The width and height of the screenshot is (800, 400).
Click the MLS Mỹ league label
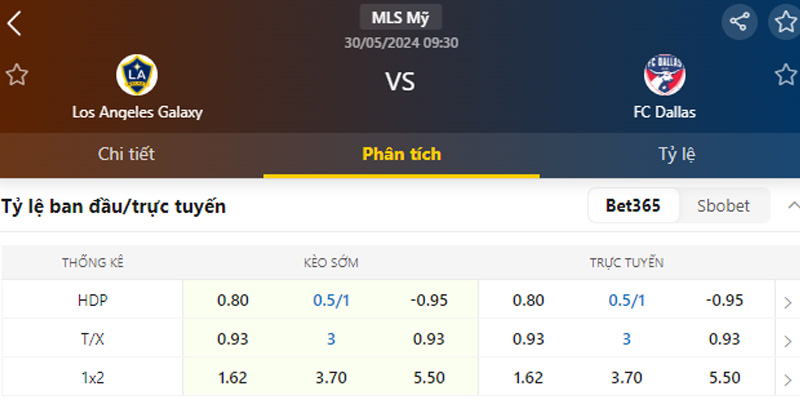coord(400,17)
